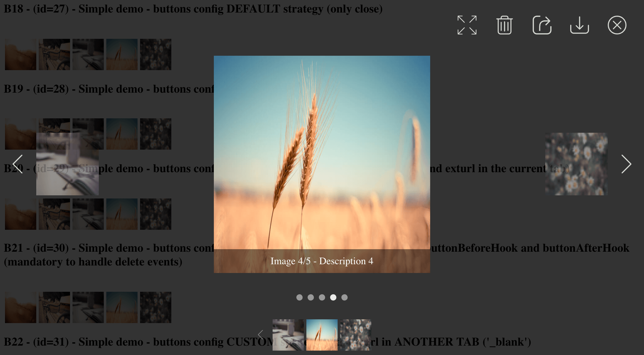
Task: Click Image 4/5 description caption area
Action: (x=322, y=261)
